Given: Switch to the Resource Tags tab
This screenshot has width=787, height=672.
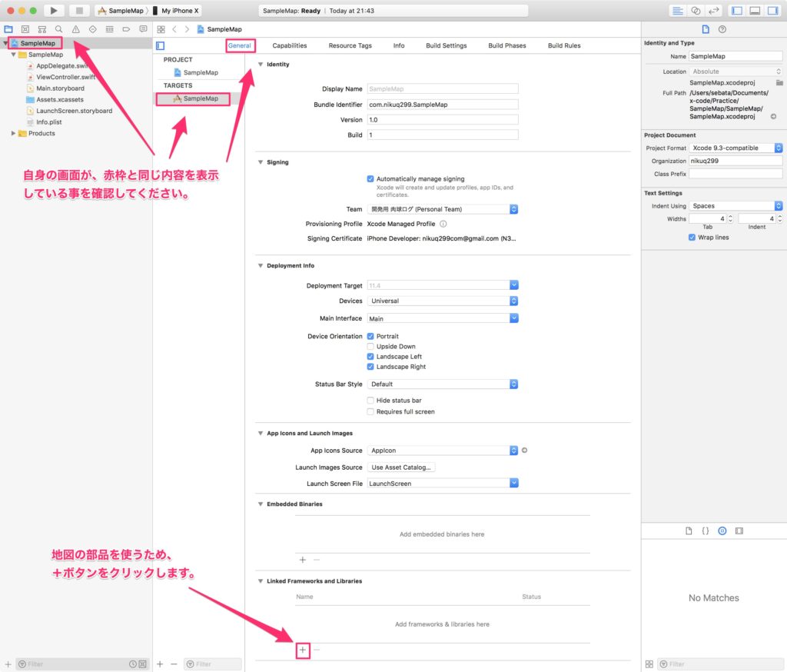Looking at the screenshot, I should 350,45.
